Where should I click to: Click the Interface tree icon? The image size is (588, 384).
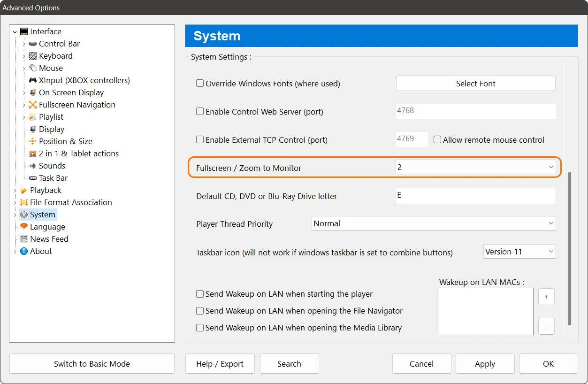pos(24,31)
